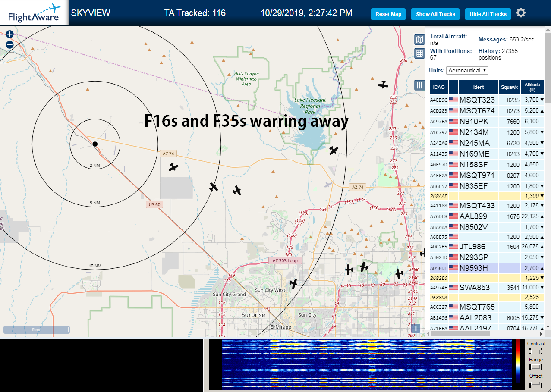Select the N158SF aircraft row
This screenshot has height=392, width=551.
click(x=487, y=164)
